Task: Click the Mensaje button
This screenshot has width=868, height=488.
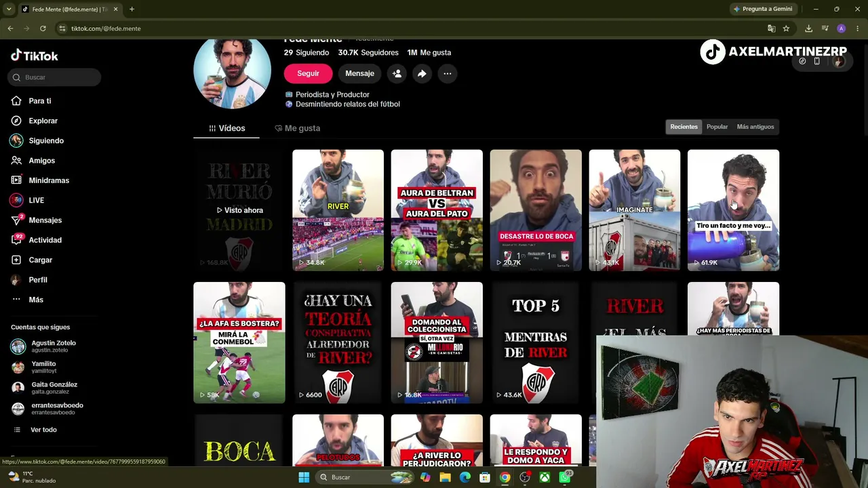Action: (x=359, y=73)
